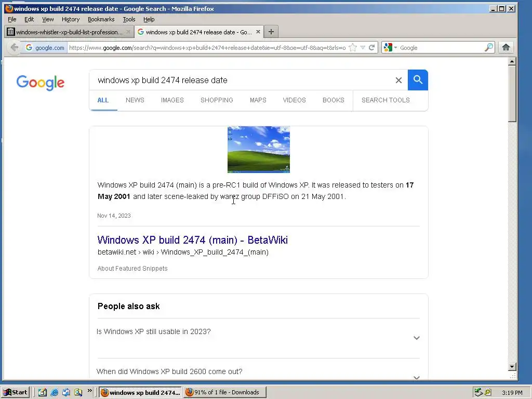This screenshot has width=532, height=399.
Task: Switch to VIDEOS results
Action: (294, 100)
